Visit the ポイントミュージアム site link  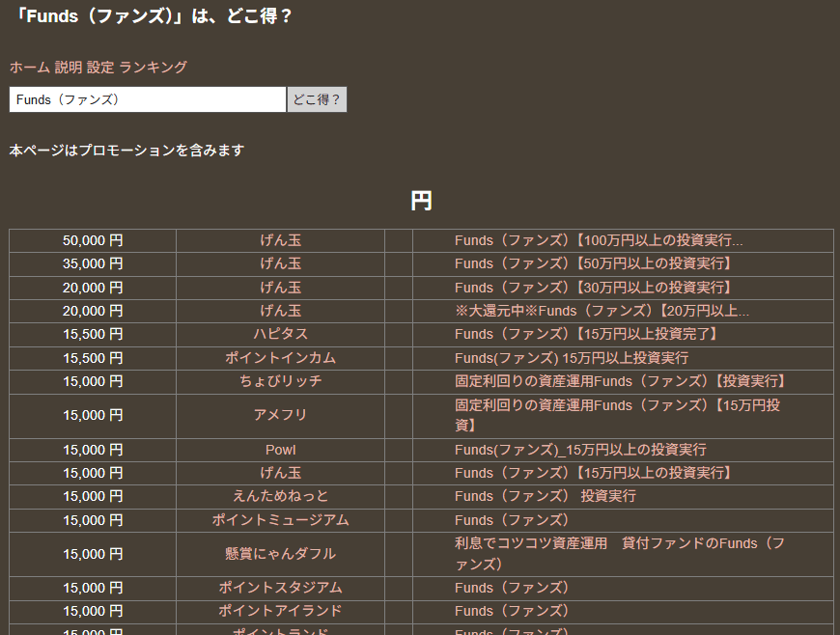click(x=280, y=520)
